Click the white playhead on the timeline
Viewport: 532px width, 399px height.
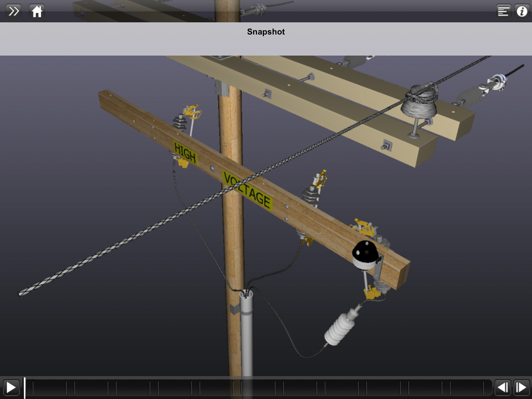point(25,387)
